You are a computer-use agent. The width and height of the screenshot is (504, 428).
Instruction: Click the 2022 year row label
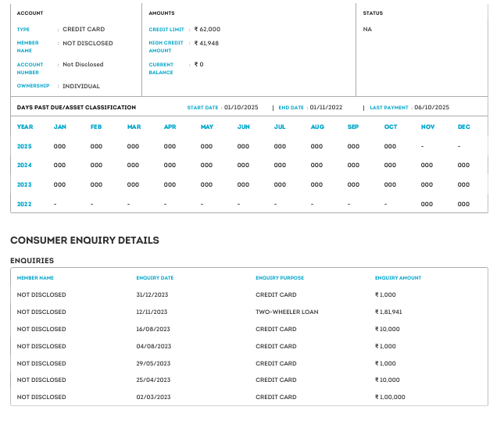(x=24, y=204)
